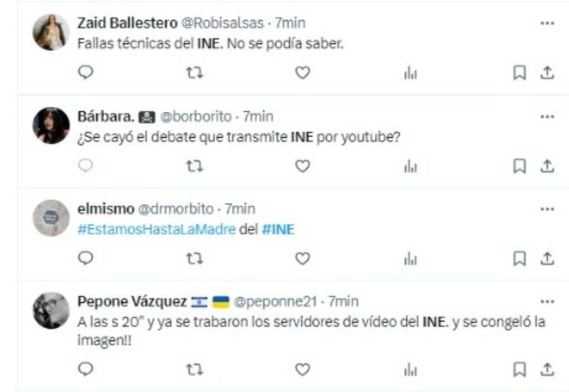
Task: Open the #INE hashtag link
Action: tap(278, 230)
